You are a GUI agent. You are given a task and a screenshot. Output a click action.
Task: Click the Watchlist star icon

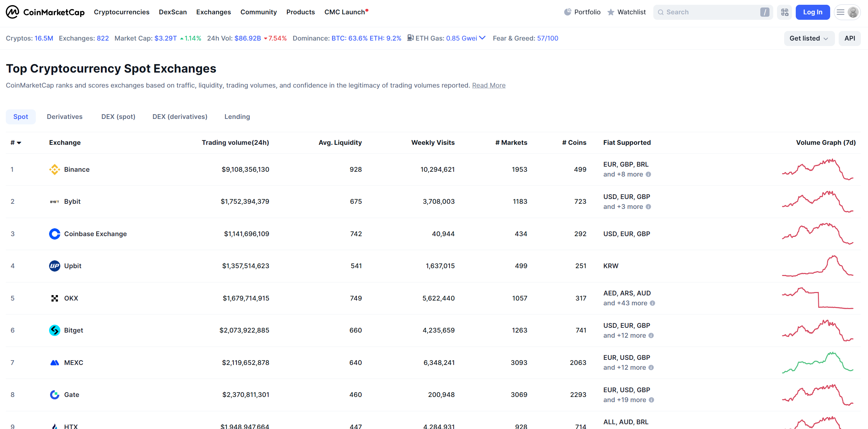click(611, 12)
